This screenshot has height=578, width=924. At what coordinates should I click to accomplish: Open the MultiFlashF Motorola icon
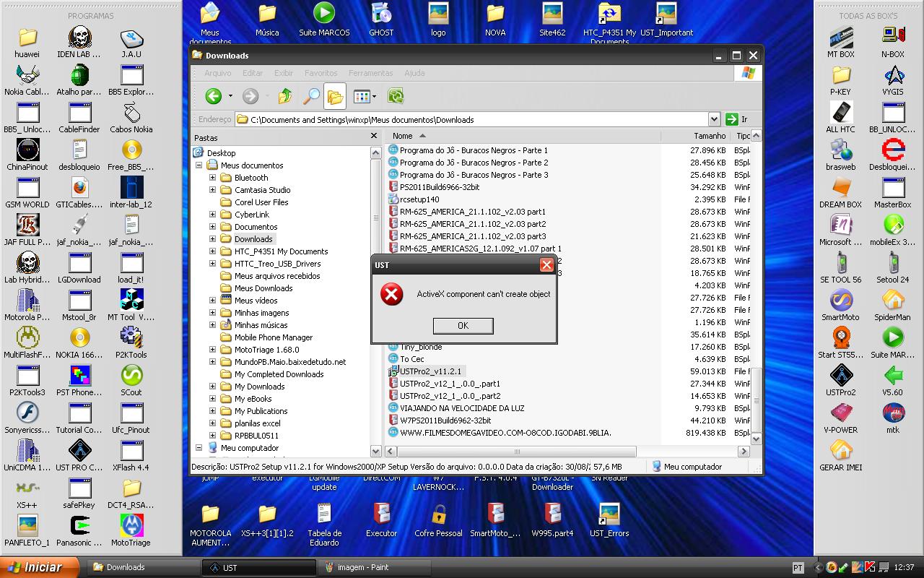point(27,342)
